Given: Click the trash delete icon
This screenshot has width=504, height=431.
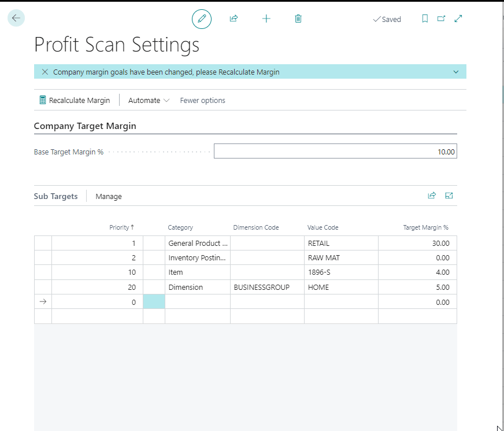Looking at the screenshot, I should click(x=298, y=19).
